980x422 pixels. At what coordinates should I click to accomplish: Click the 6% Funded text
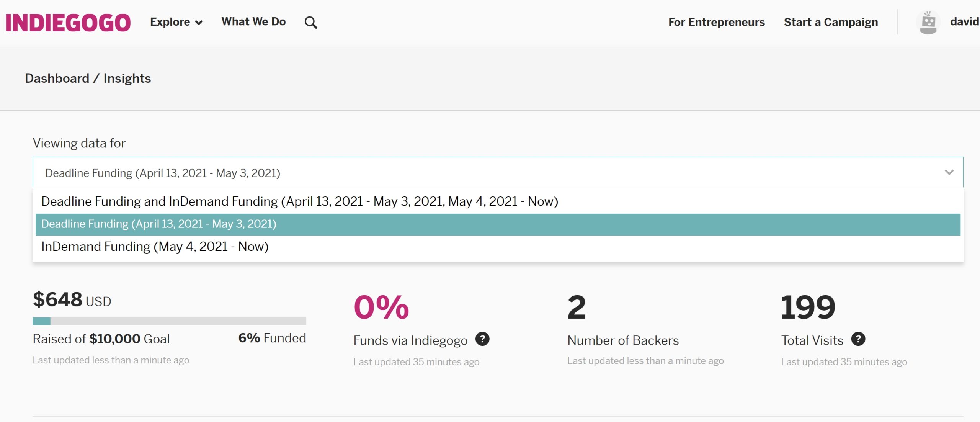(272, 338)
